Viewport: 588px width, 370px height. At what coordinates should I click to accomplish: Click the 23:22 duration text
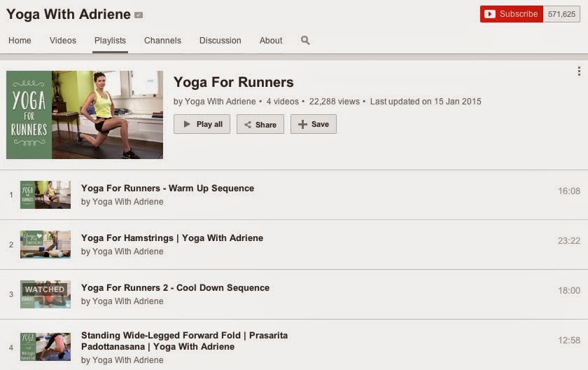click(569, 240)
